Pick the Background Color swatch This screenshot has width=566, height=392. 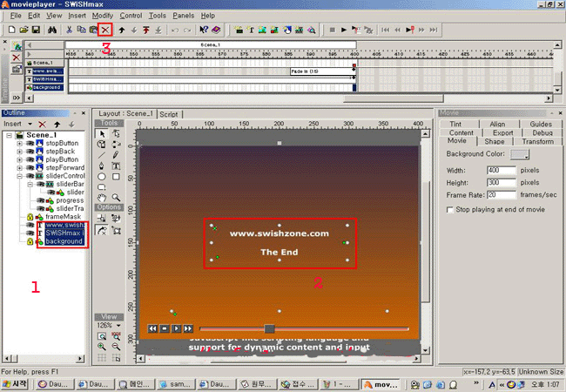coord(520,154)
